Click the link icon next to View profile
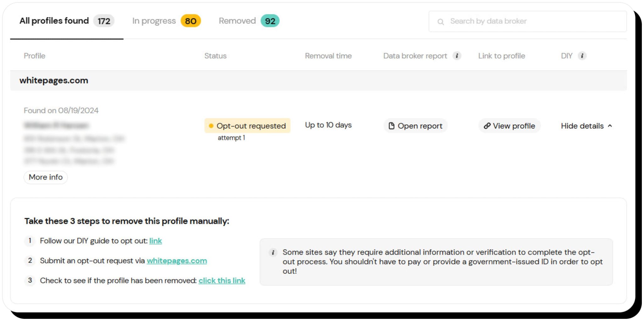The width and height of the screenshot is (644, 321). click(487, 126)
